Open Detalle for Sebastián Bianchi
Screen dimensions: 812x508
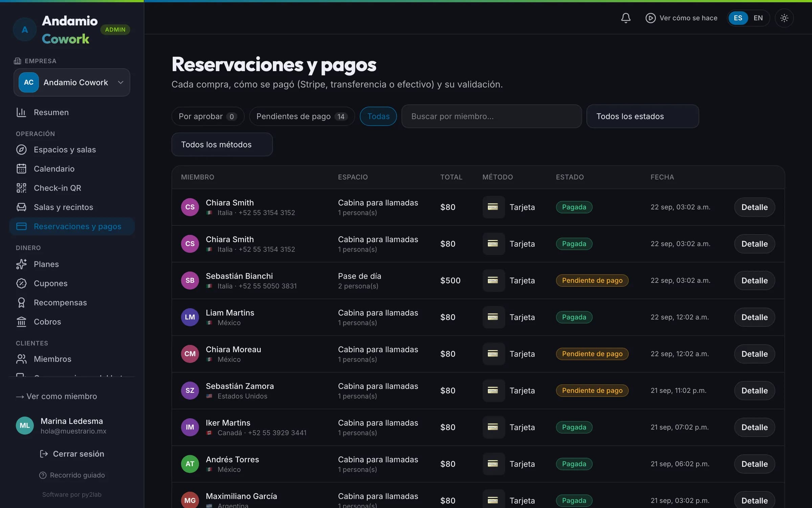[754, 280]
